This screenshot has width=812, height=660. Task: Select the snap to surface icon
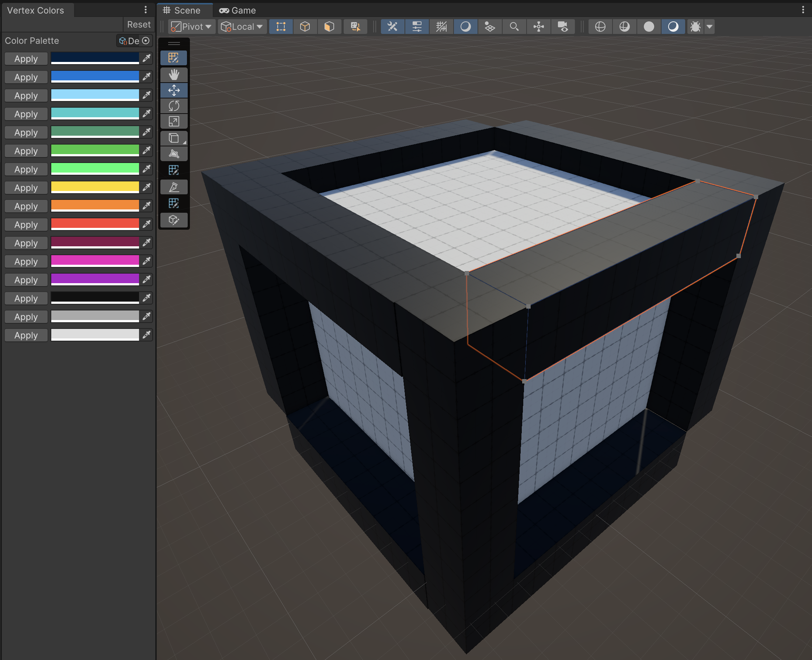coord(489,26)
